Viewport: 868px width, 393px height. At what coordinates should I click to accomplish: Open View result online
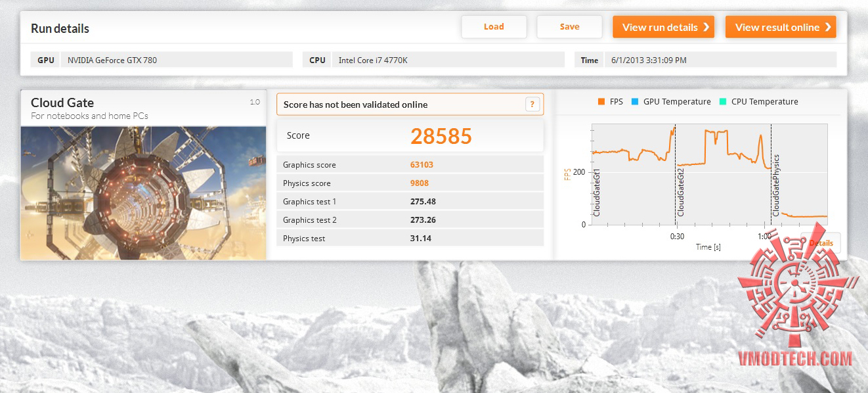pyautogui.click(x=781, y=27)
